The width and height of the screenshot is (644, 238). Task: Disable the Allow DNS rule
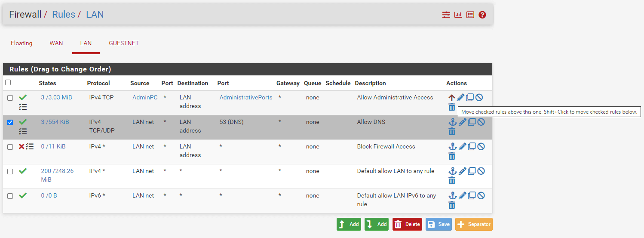[481, 122]
